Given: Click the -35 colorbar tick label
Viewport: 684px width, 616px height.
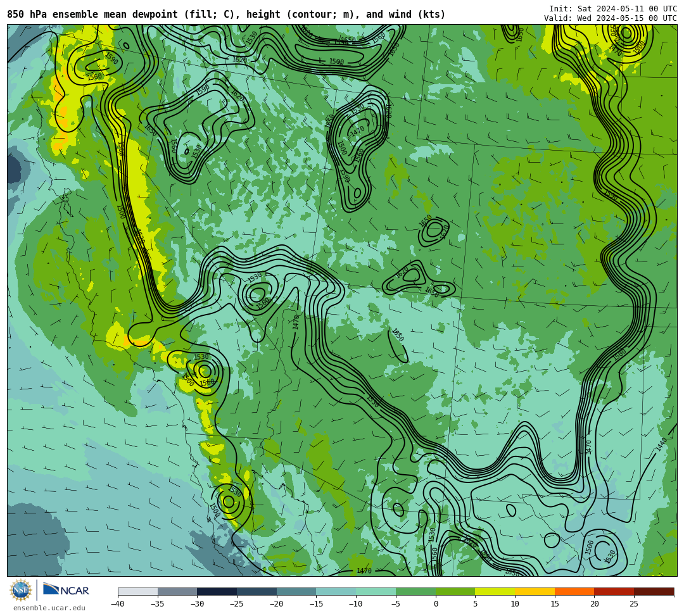Looking at the screenshot, I should (157, 604).
